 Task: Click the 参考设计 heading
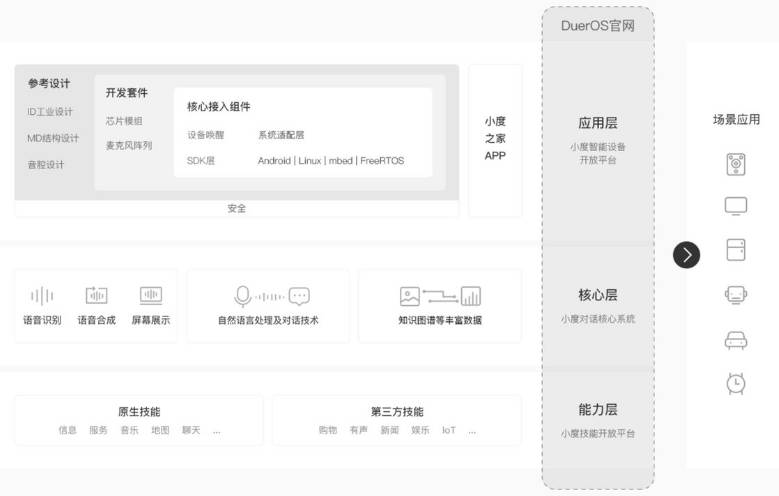tap(49, 83)
